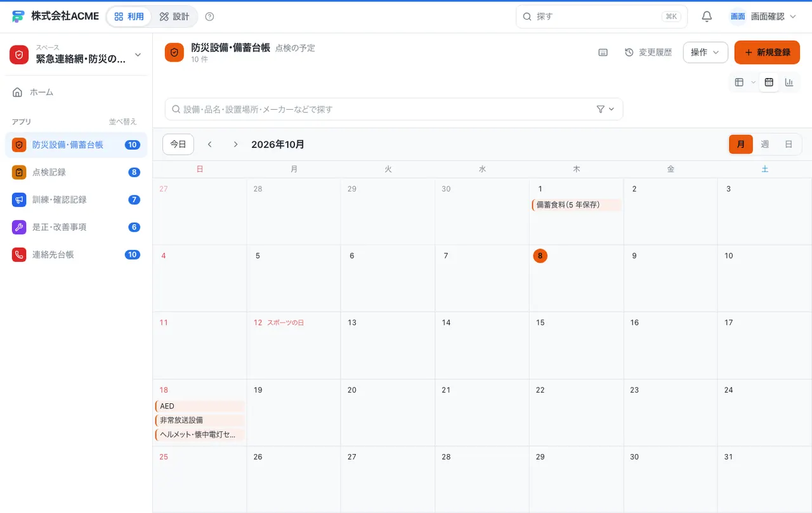Screen dimensions: 812x513
Task: Focus the global 探す search field
Action: (x=601, y=16)
